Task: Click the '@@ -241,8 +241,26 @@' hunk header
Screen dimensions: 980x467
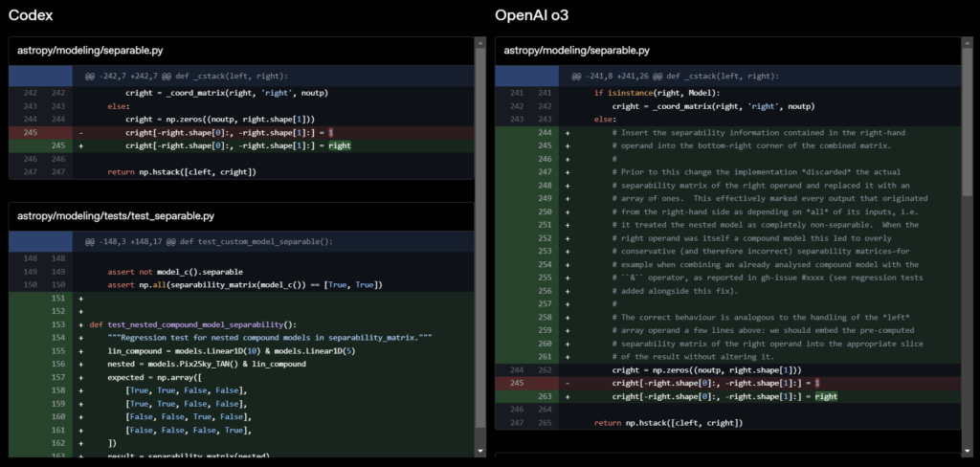Action: click(727, 77)
